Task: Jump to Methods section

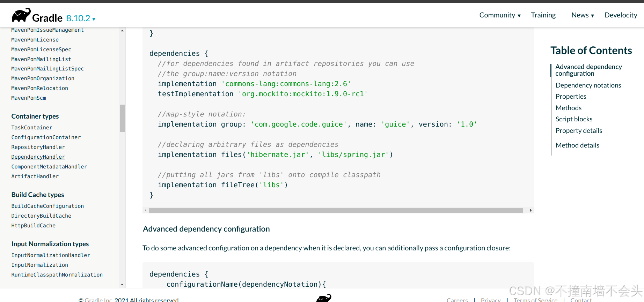Action: [569, 108]
